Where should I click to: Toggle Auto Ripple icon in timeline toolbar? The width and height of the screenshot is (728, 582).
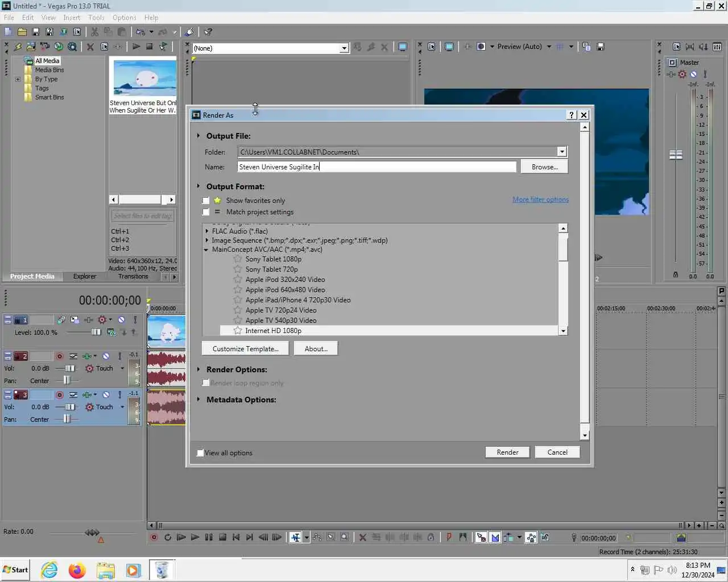(x=508, y=537)
